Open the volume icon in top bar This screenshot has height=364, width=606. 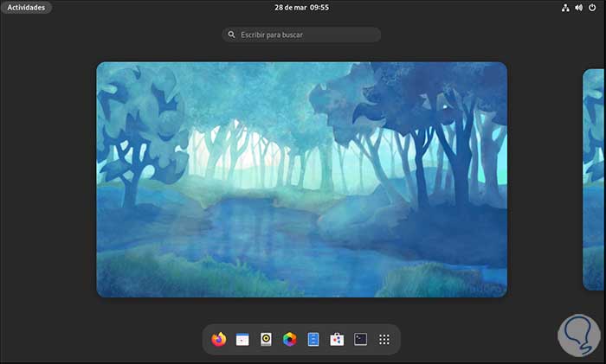point(578,7)
